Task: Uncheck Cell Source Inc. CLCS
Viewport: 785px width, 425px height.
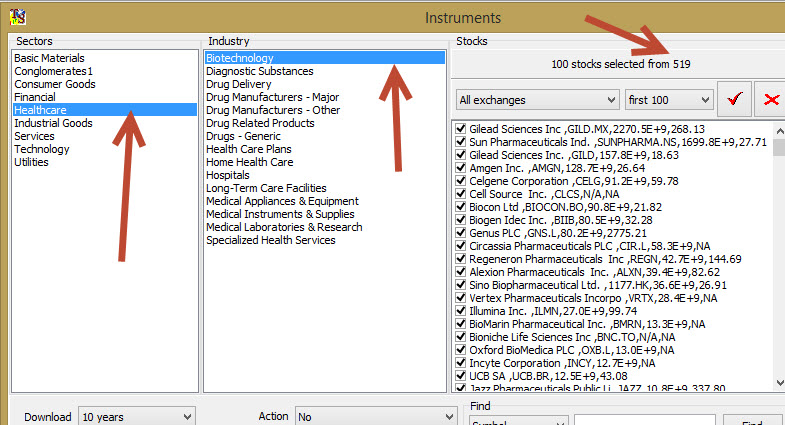Action: click(x=461, y=194)
